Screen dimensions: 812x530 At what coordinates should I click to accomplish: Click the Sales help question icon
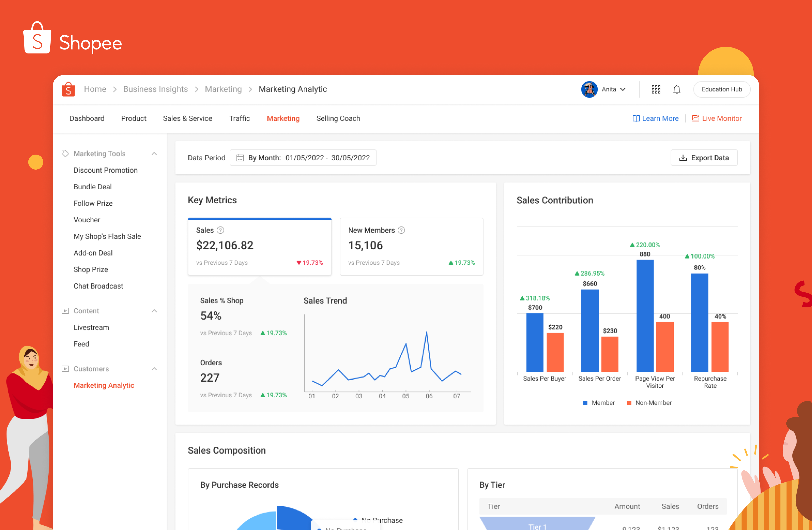(220, 230)
